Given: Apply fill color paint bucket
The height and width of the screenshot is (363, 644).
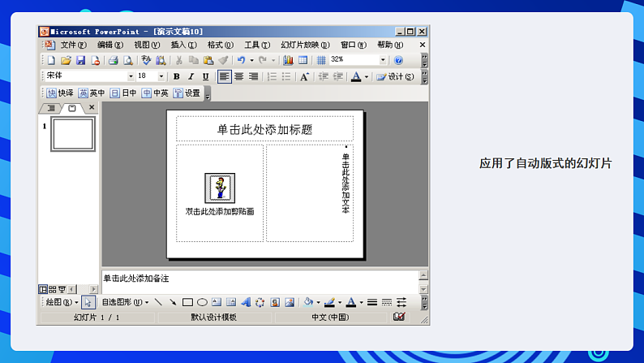Looking at the screenshot, I should coord(308,303).
